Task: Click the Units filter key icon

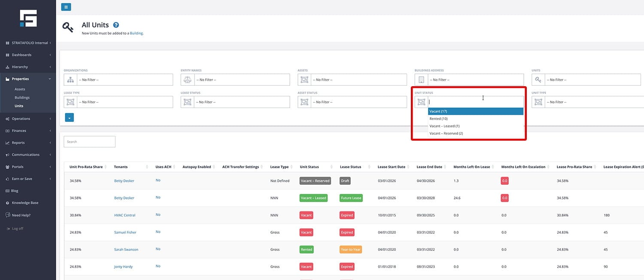Action: (x=538, y=80)
